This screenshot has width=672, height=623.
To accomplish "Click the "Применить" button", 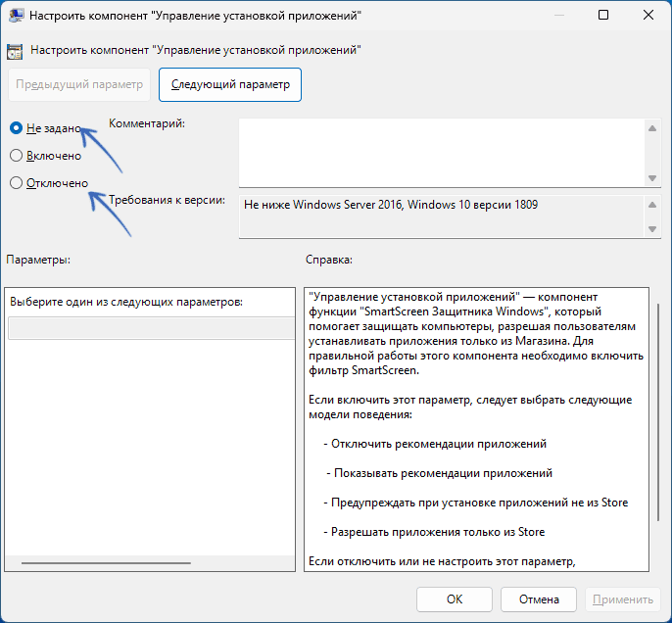I will point(623,599).
